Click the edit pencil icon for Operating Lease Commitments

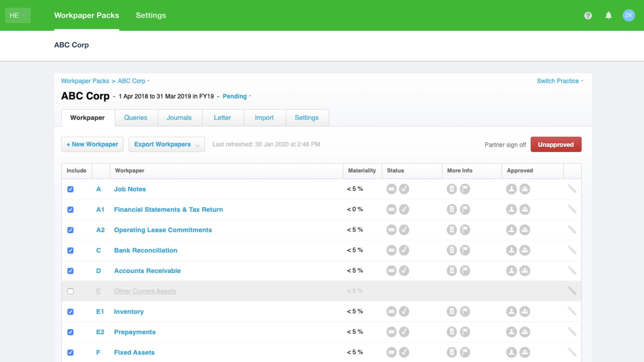[572, 229]
